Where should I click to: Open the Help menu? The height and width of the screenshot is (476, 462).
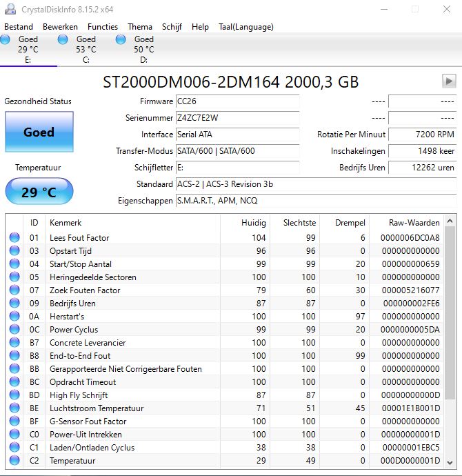[200, 27]
